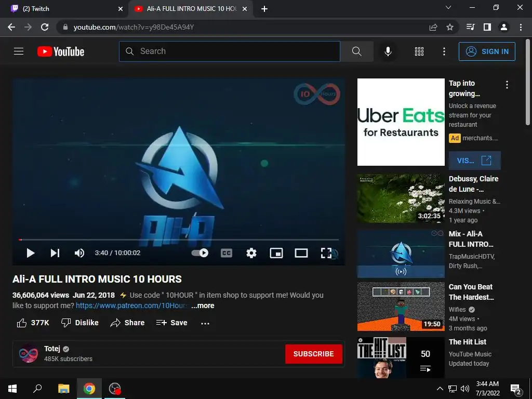Viewport: 532px width, 399px height.
Task: Switch to the Twitch tab
Action: (x=64, y=9)
